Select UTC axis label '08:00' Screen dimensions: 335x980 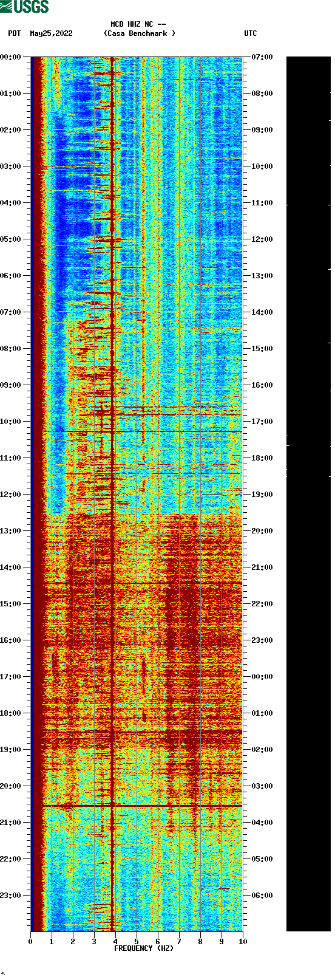(262, 94)
